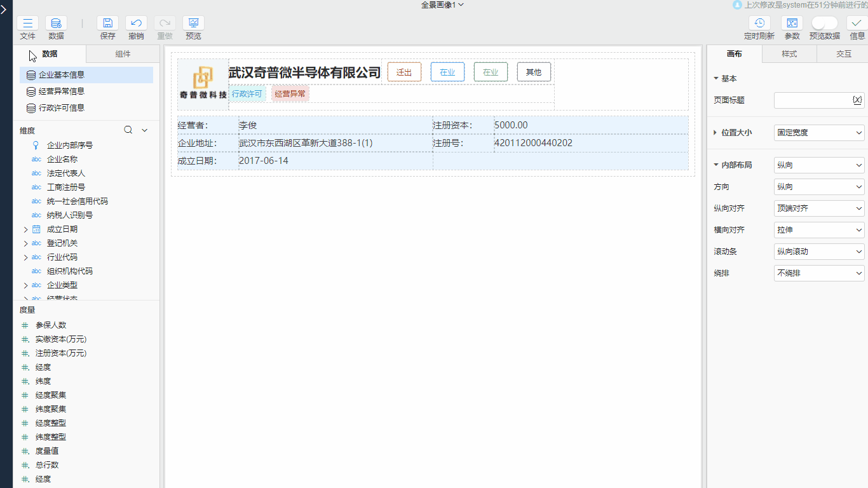This screenshot has width=868, height=488.
Task: Expand the 位置大小 section
Action: [x=716, y=133]
